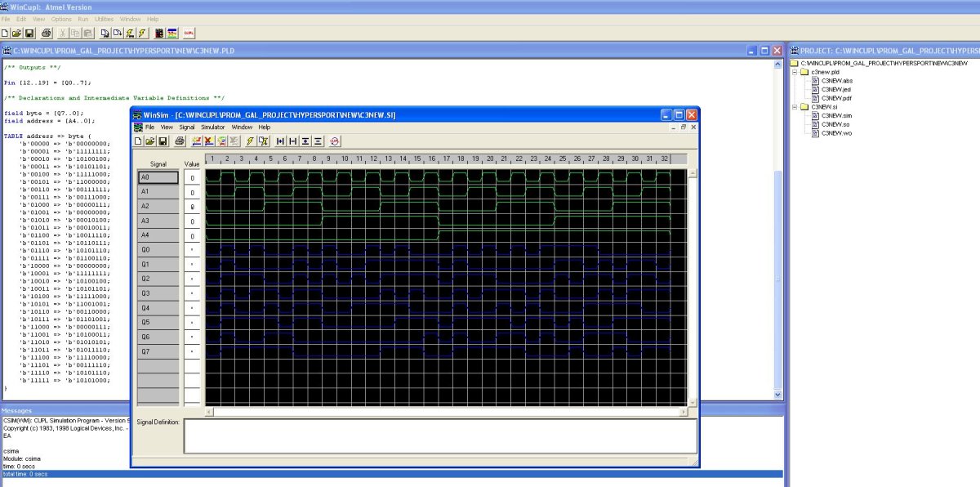This screenshot has width=980, height=487.
Task: Open View menu in WinSim window
Action: [x=167, y=127]
